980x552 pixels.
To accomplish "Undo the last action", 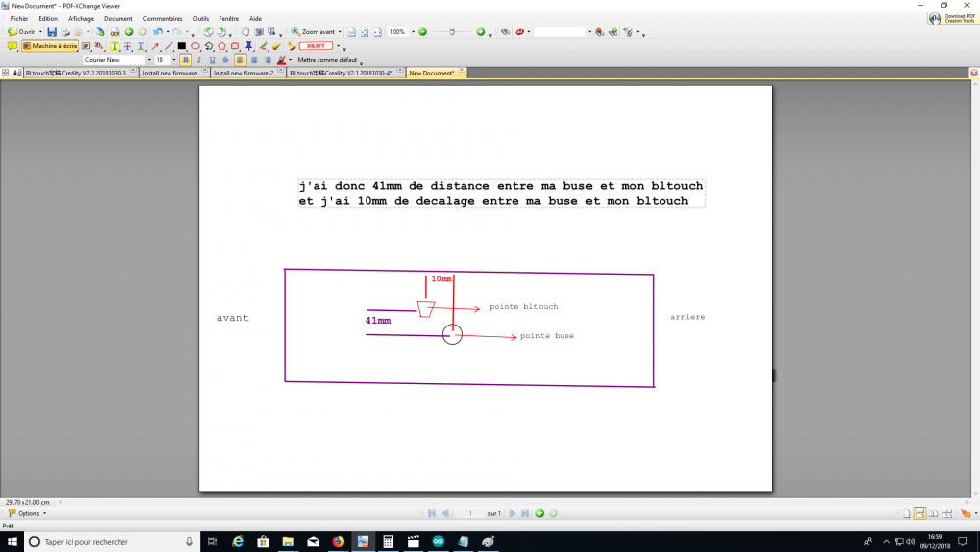I will click(158, 32).
